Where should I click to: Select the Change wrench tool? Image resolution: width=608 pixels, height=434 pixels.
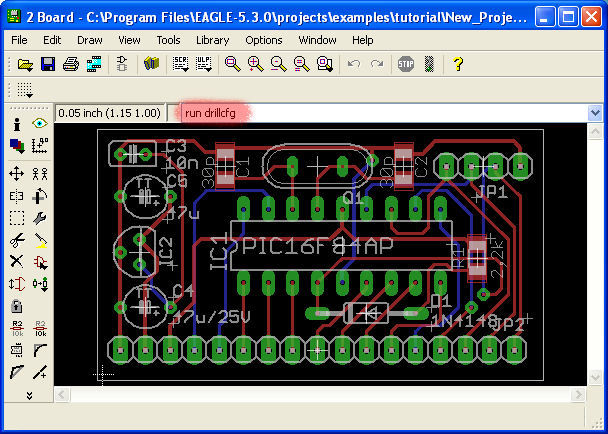pos(40,218)
